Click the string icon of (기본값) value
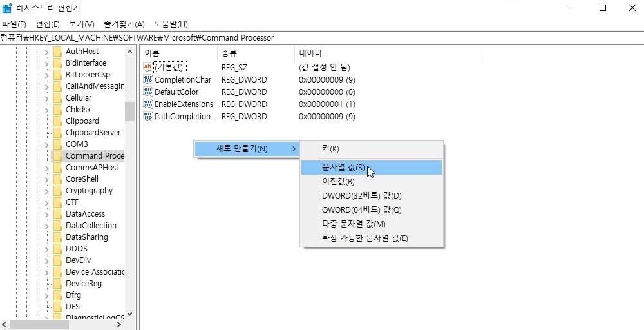Image resolution: width=644 pixels, height=330 pixels. 147,67
